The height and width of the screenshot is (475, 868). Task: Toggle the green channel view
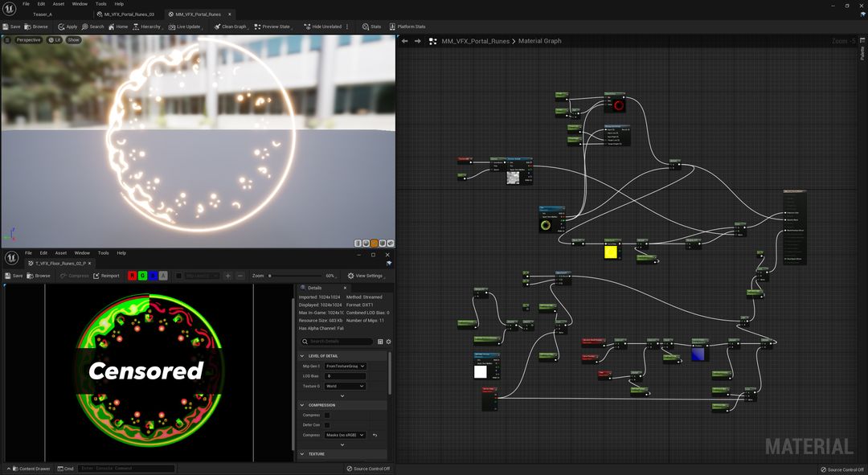point(143,276)
